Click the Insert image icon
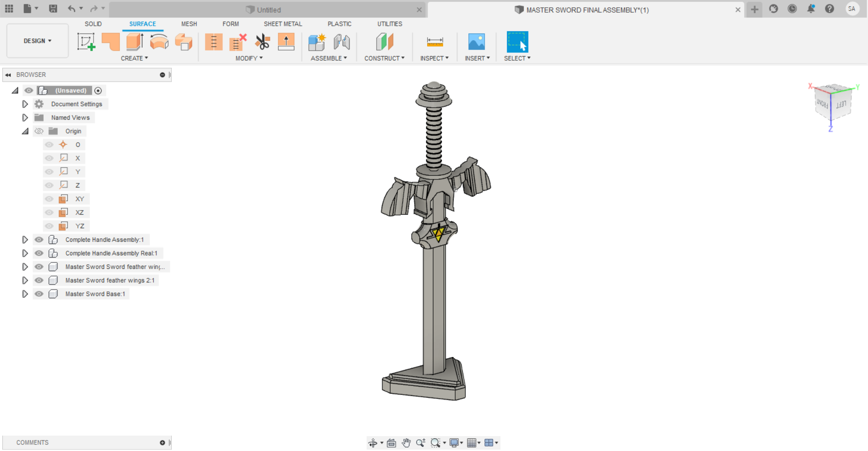This screenshot has width=868, height=451. tap(477, 42)
